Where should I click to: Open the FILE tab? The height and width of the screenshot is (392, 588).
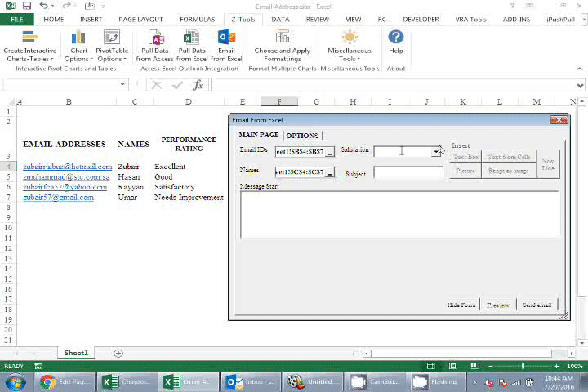tap(17, 20)
